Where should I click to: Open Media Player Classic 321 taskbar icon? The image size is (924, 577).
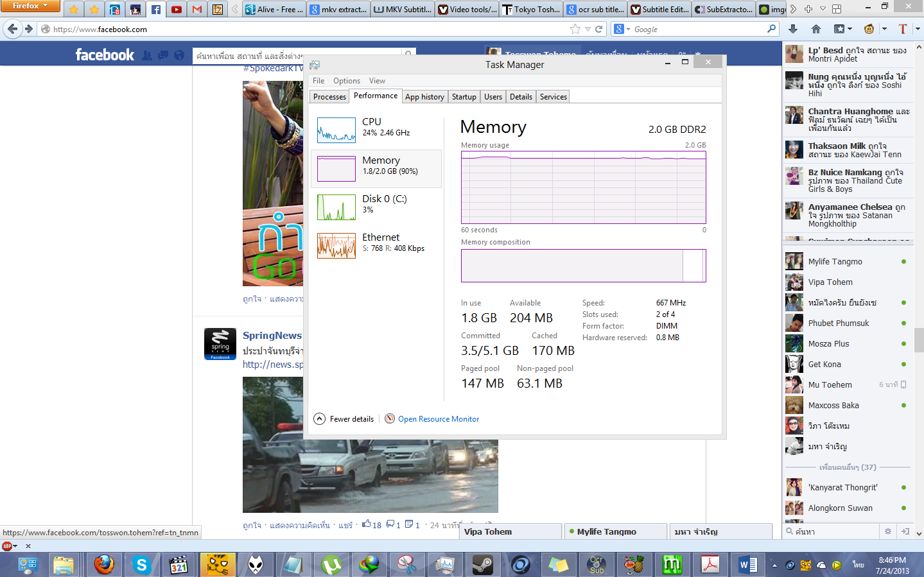coord(179,565)
